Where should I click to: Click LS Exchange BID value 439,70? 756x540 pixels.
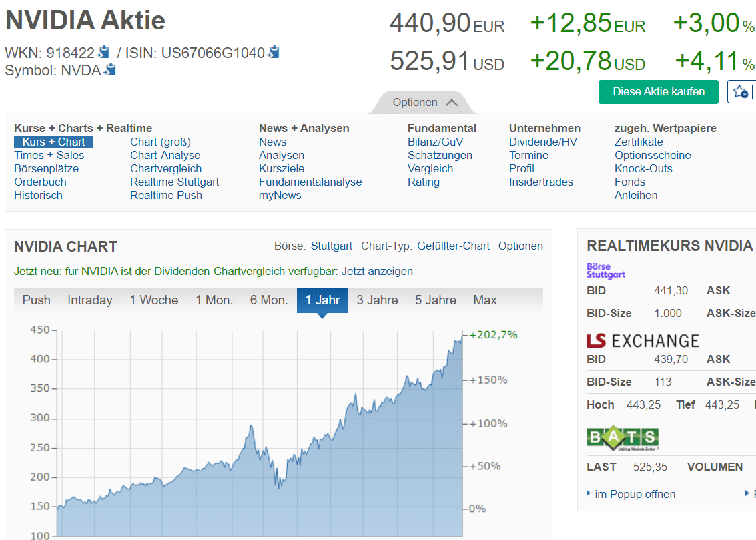click(671, 360)
